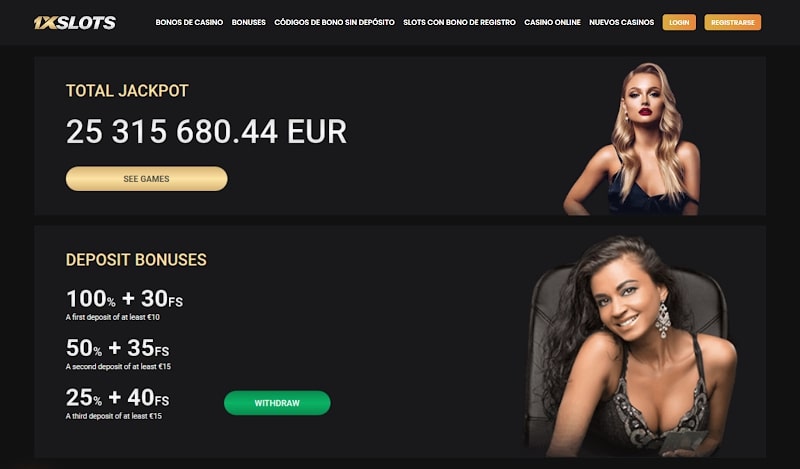Go to Códigos de Bono Sin Depósito
The height and width of the screenshot is (469, 800).
point(334,22)
